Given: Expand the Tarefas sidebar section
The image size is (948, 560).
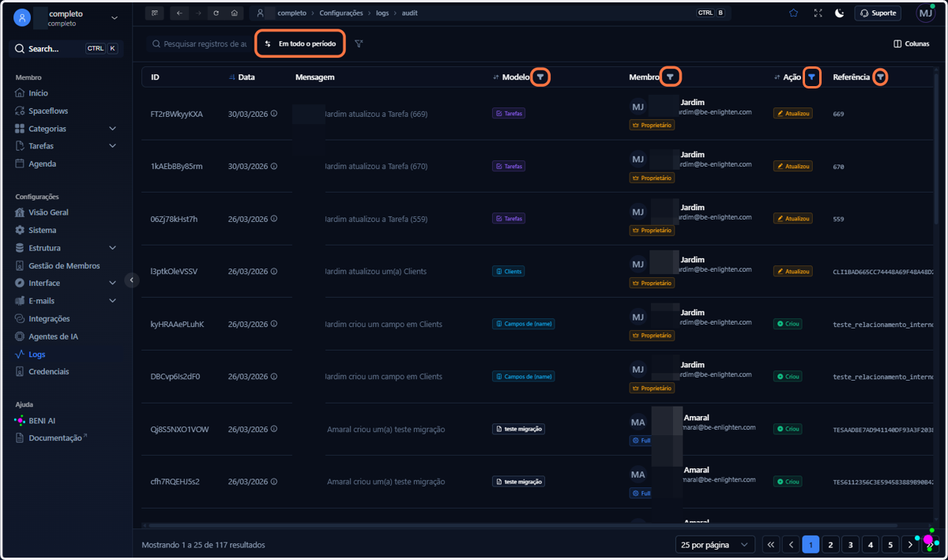Looking at the screenshot, I should pyautogui.click(x=66, y=145).
